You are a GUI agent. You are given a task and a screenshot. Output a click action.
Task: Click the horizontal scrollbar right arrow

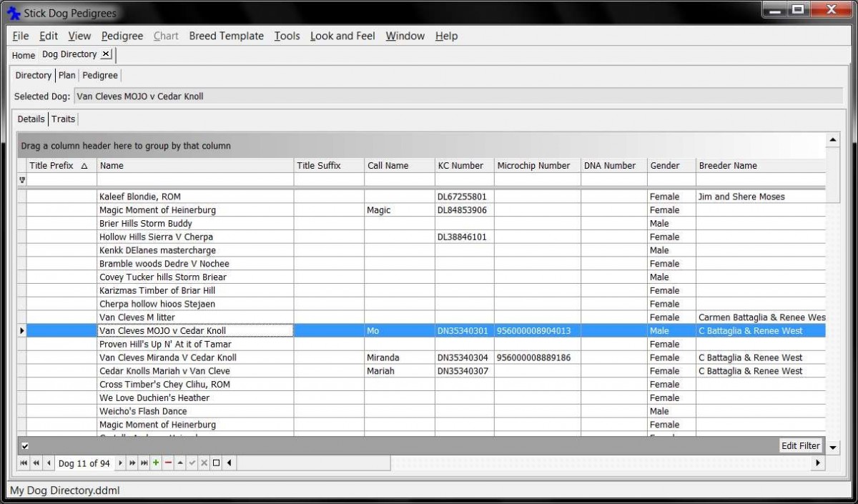tap(819, 463)
